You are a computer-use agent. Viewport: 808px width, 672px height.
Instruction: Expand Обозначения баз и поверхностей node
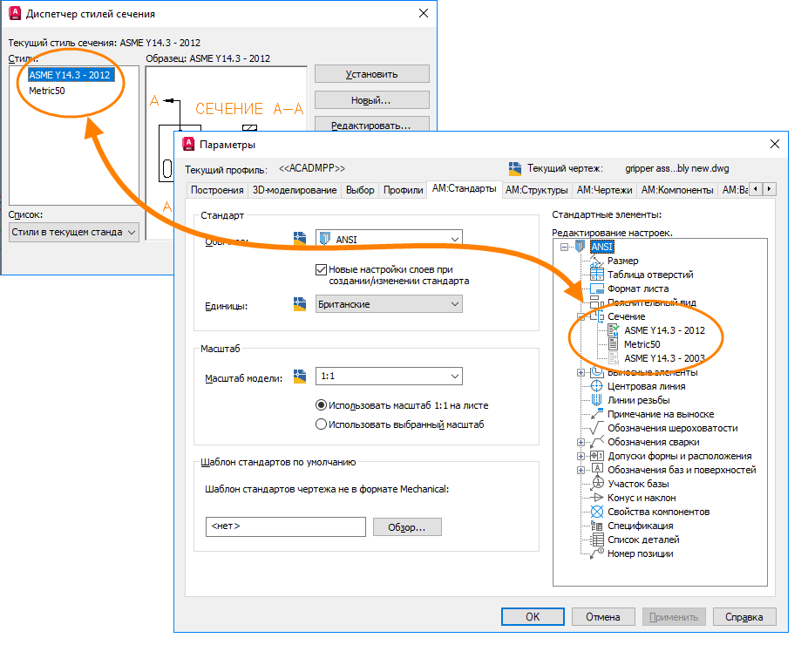click(581, 470)
